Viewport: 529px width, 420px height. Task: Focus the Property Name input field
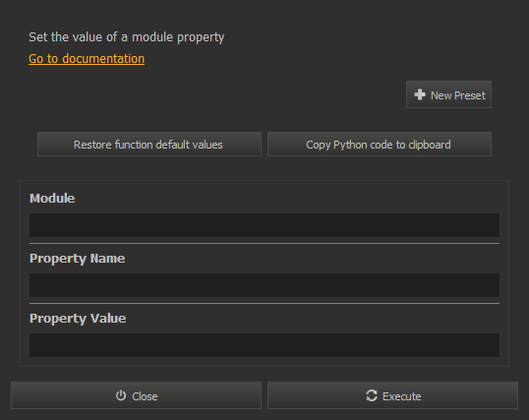264,285
